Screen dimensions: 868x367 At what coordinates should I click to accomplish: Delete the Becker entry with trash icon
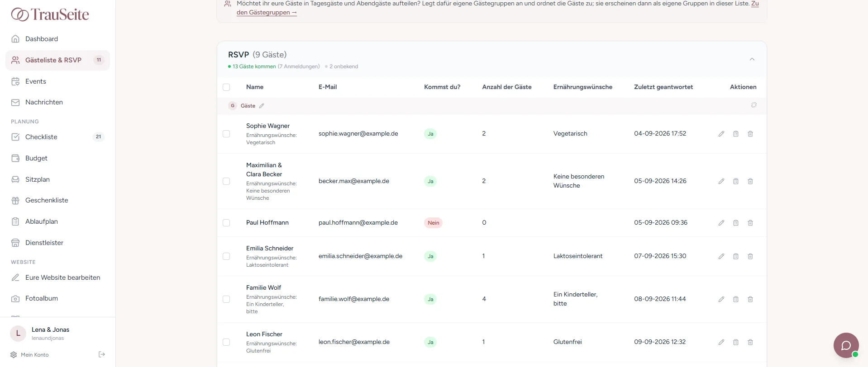pos(750,181)
